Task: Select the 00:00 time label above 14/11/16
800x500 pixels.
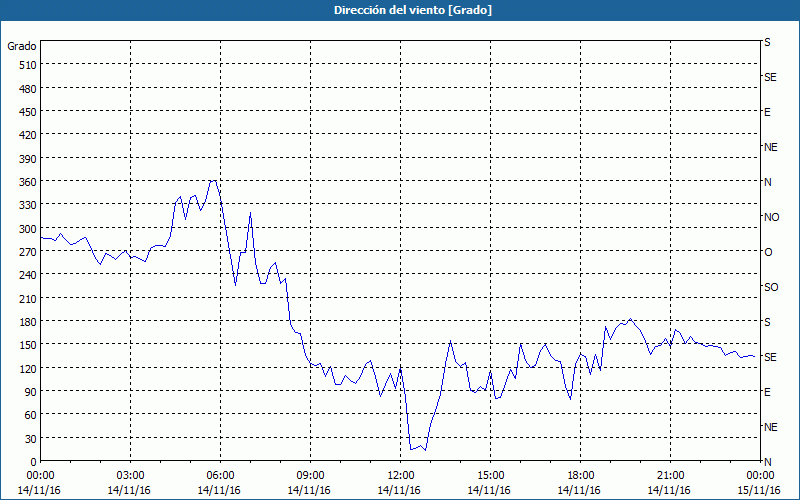Action: click(x=40, y=476)
